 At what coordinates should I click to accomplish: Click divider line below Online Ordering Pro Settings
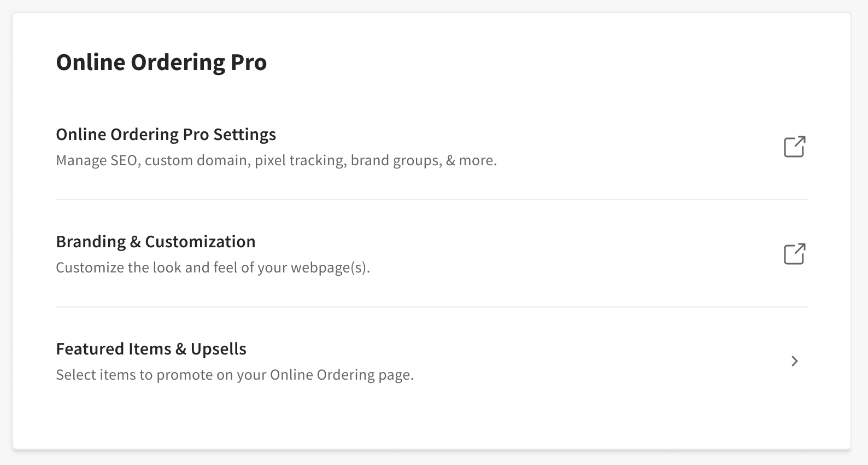click(431, 200)
